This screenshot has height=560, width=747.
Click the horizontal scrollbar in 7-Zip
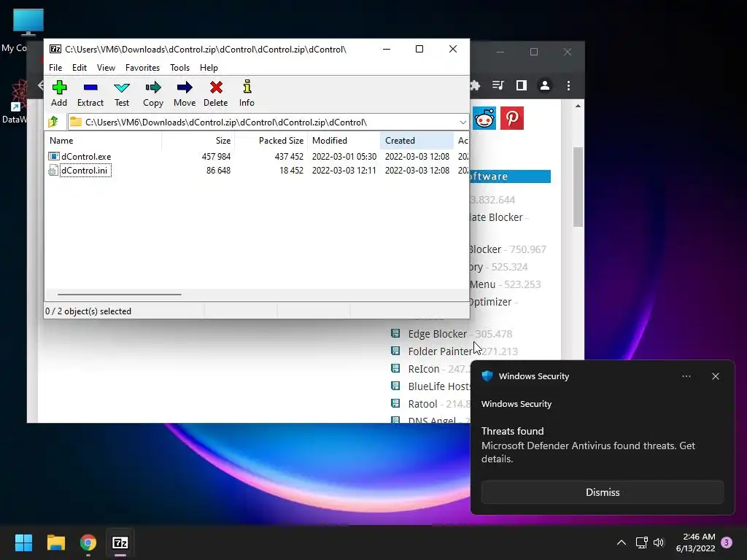119,295
